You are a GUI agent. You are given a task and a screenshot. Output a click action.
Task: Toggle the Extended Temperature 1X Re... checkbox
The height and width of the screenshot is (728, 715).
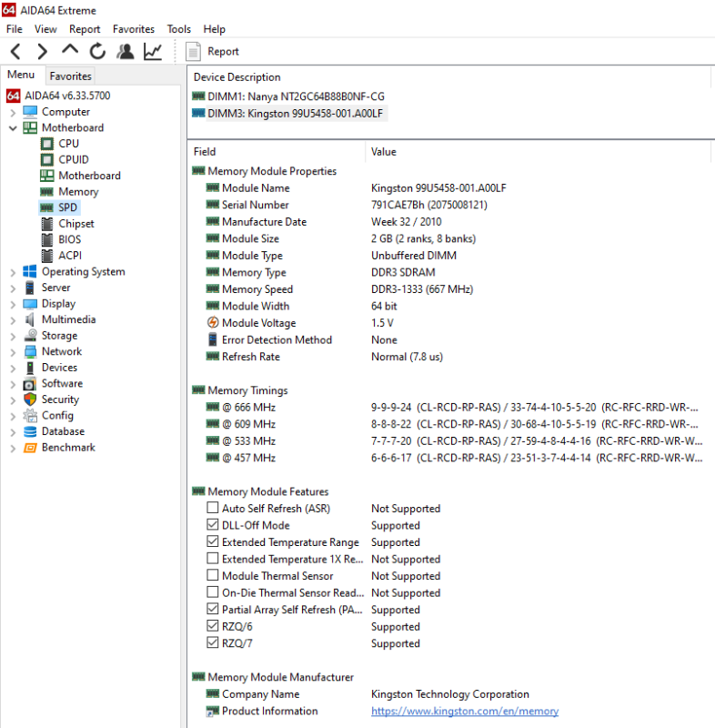(213, 558)
